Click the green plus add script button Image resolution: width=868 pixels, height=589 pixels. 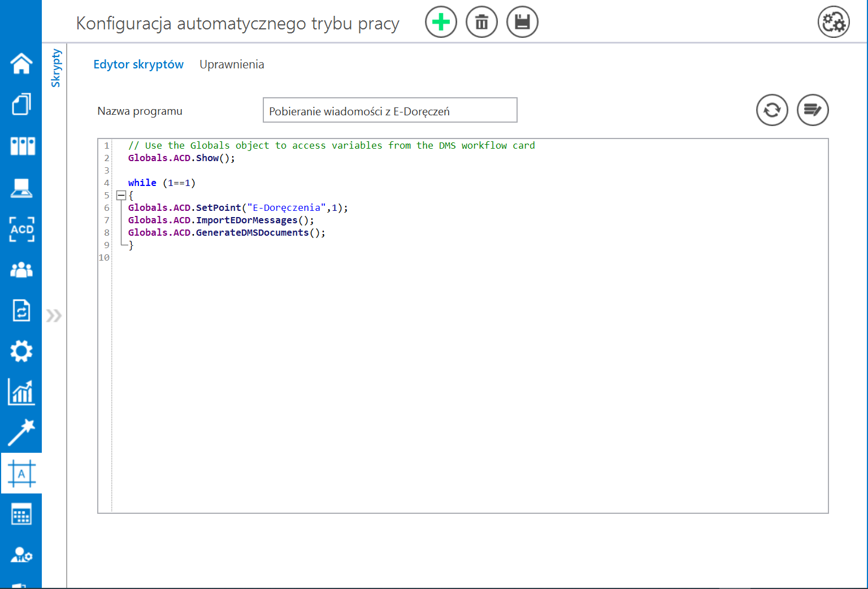point(441,23)
